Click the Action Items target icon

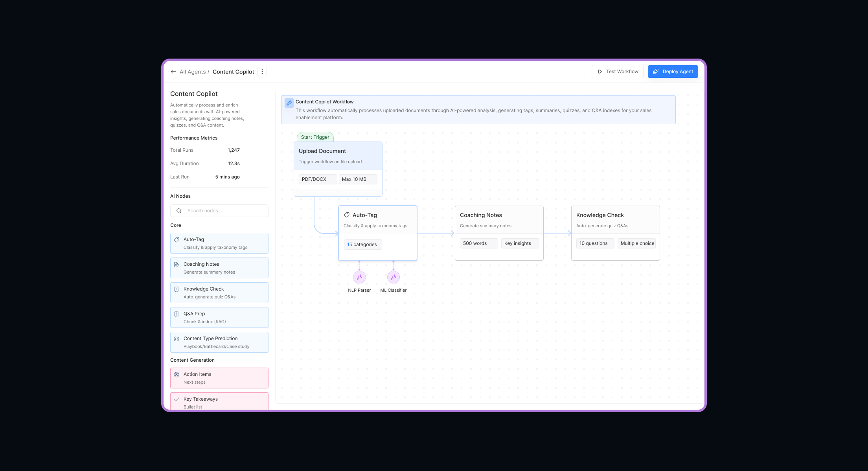click(x=177, y=375)
